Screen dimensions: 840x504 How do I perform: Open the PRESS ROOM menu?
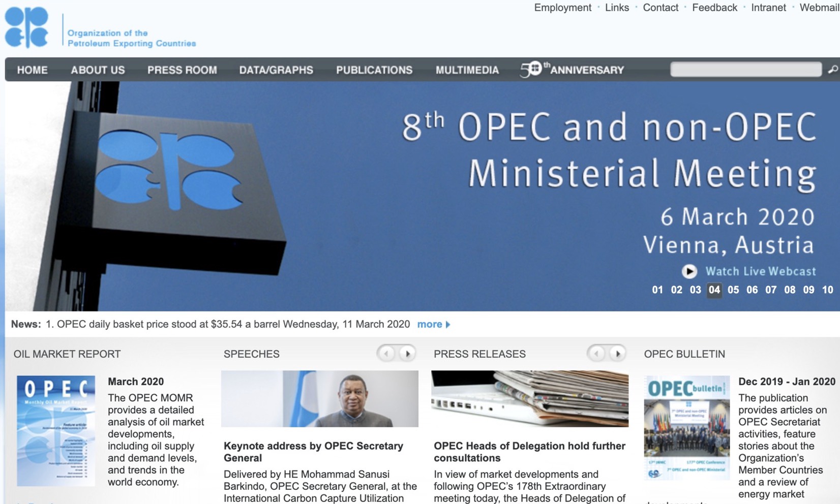pyautogui.click(x=182, y=70)
